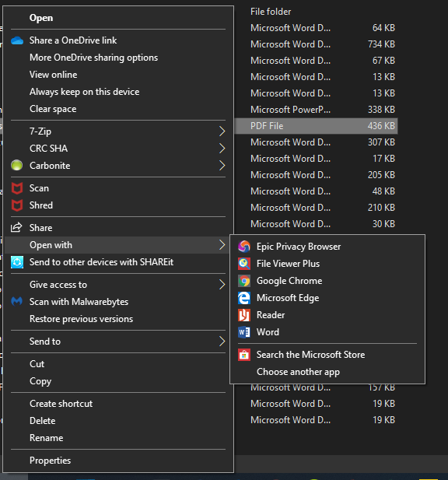Viewport: 448px width, 480px height.
Task: Expand the Carbonite submenu arrow
Action: tap(222, 166)
